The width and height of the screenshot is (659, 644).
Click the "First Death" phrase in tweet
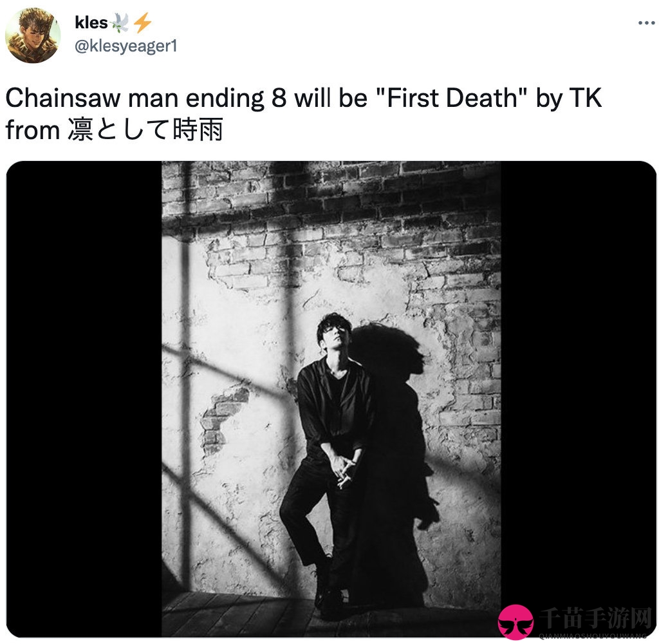click(451, 98)
